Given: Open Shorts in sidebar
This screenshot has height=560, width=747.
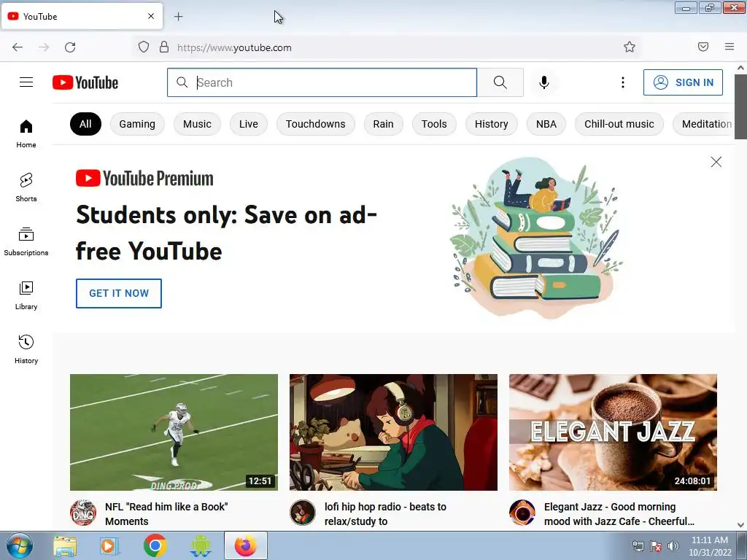Looking at the screenshot, I should 26,187.
